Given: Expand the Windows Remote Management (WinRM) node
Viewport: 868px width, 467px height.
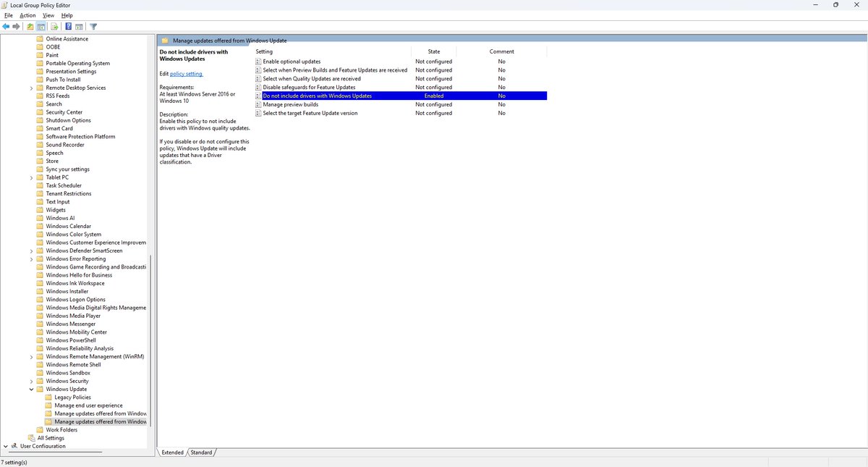Looking at the screenshot, I should pos(31,356).
